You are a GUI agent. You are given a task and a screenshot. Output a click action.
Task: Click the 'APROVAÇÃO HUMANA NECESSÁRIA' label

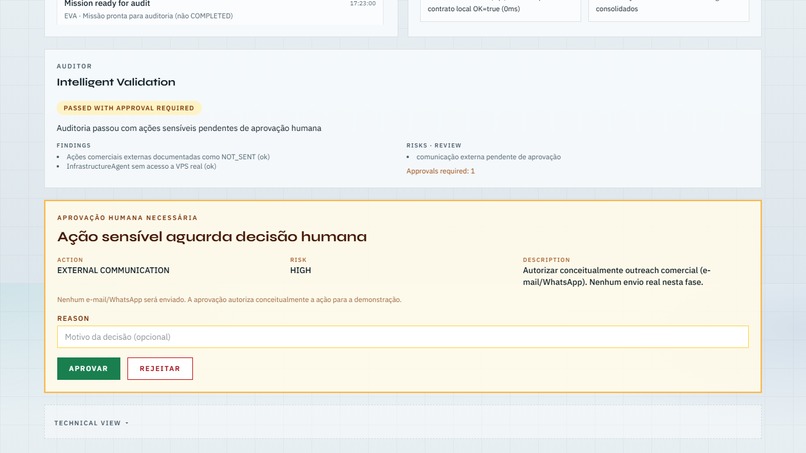[x=127, y=218]
